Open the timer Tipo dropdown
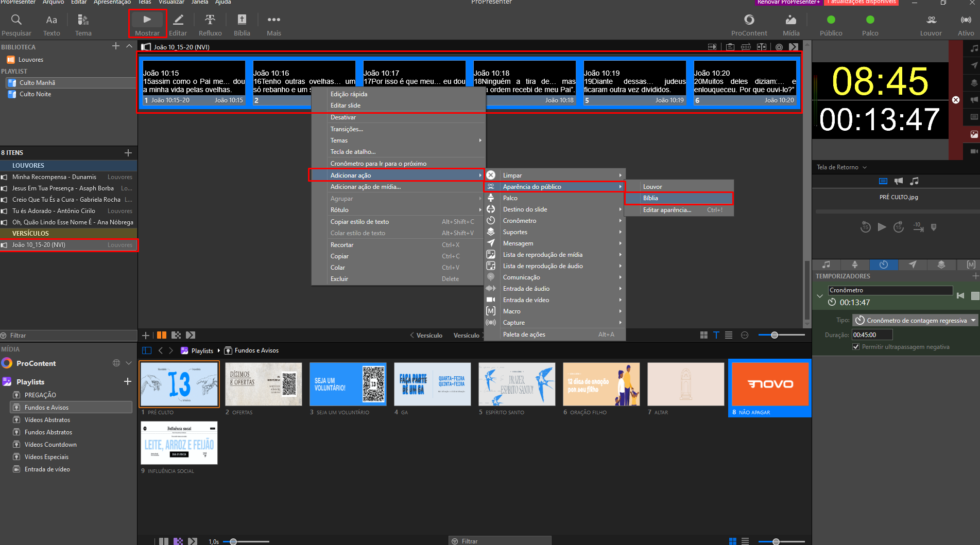This screenshot has width=980, height=545. (915, 320)
